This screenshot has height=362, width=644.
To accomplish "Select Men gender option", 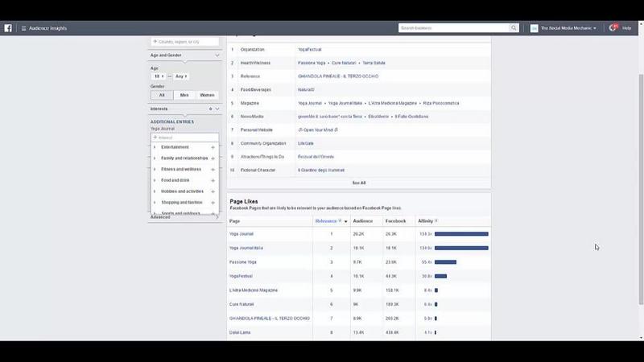I will [x=184, y=95].
